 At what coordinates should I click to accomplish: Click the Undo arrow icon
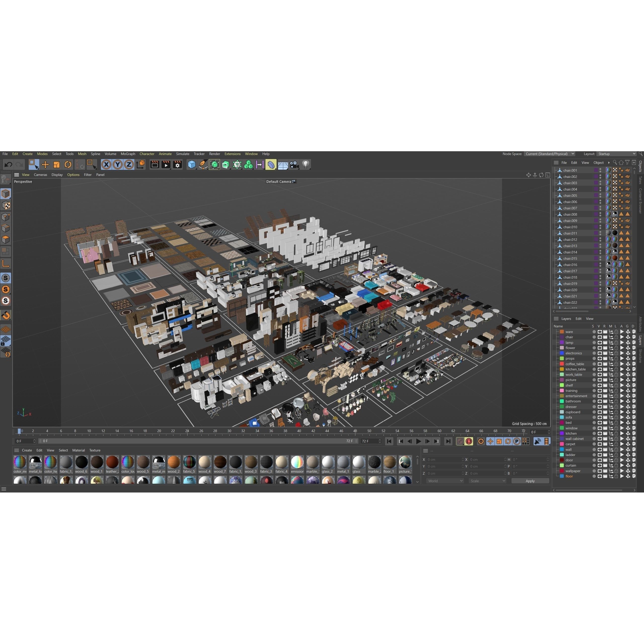[8, 164]
